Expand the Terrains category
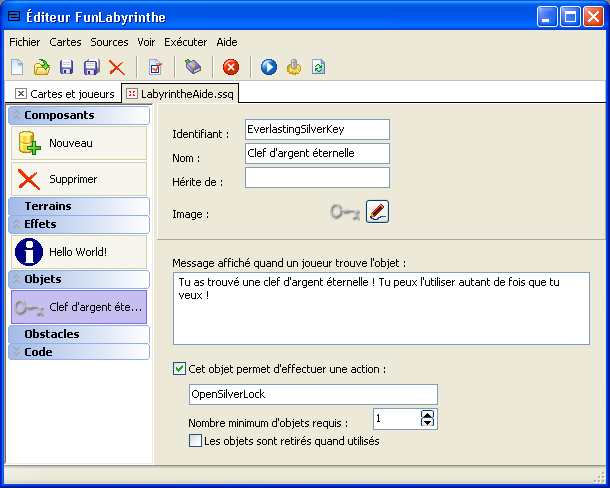The height and width of the screenshot is (488, 610). click(x=78, y=206)
